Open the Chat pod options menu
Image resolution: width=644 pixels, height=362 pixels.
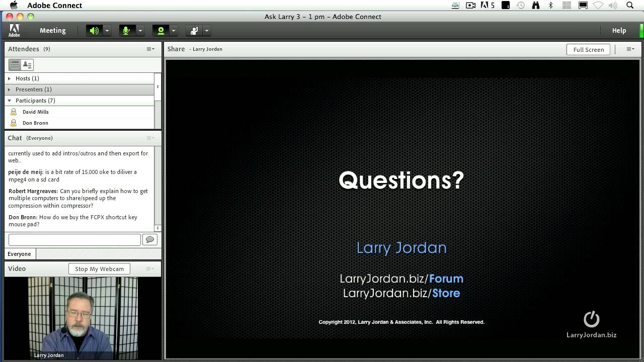click(x=150, y=138)
